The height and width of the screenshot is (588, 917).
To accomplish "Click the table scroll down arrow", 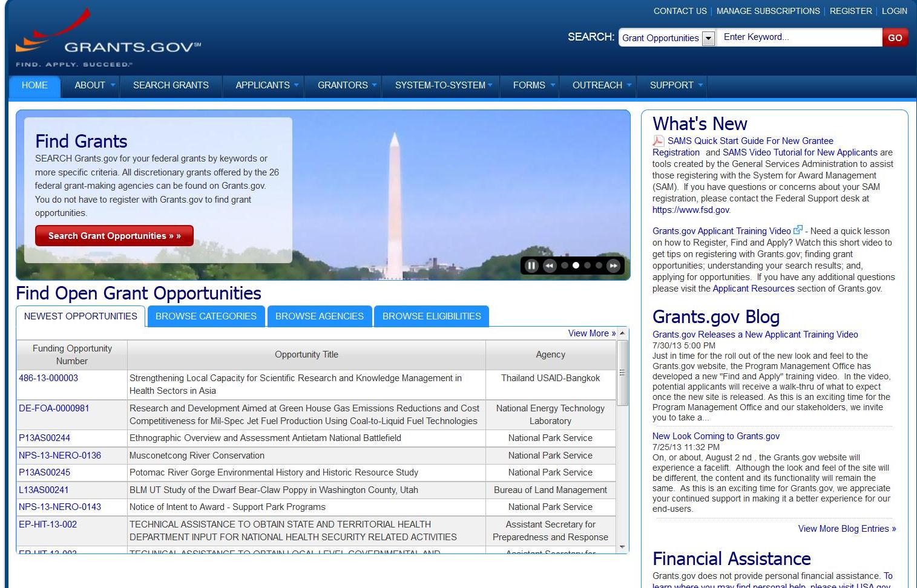I will coord(622,547).
